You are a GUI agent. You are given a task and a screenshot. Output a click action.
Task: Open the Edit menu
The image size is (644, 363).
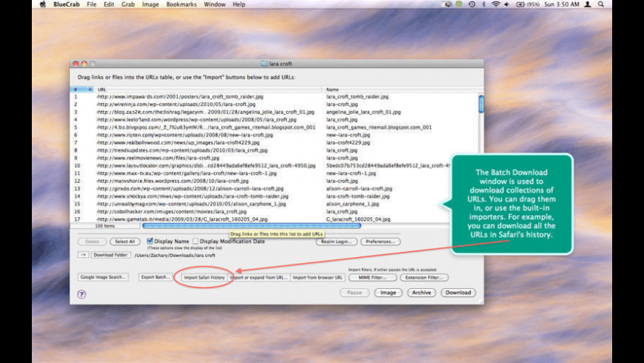pos(109,4)
